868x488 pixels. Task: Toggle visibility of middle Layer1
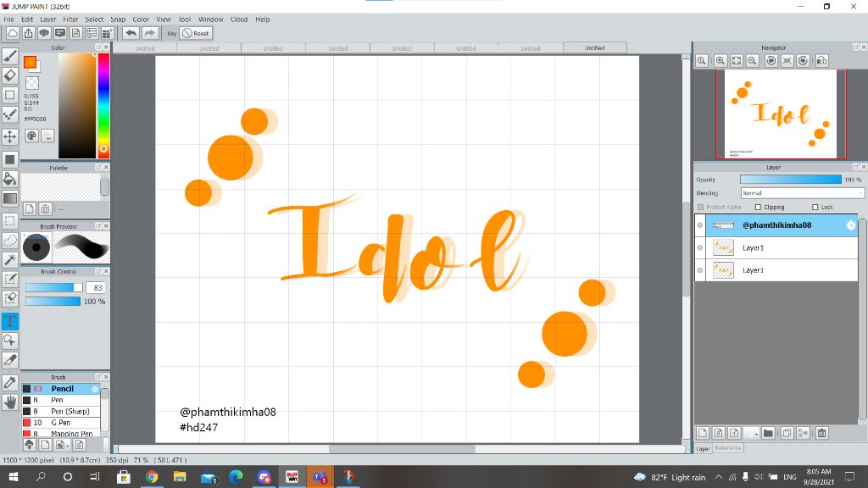pyautogui.click(x=700, y=248)
